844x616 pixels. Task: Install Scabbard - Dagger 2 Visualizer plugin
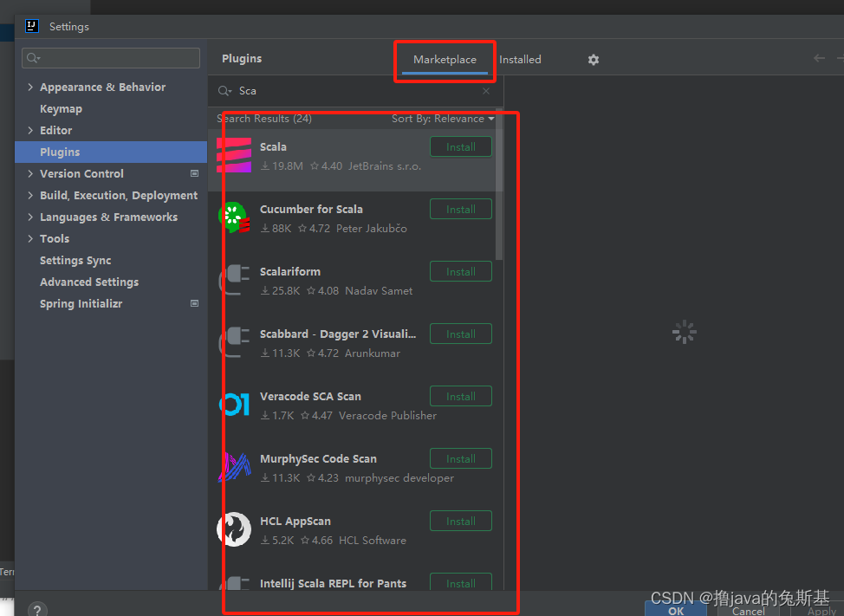461,334
